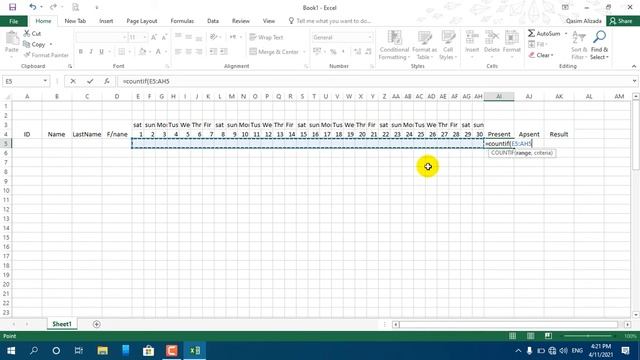
Task: Click the Clear eraser command
Action: pos(541,55)
